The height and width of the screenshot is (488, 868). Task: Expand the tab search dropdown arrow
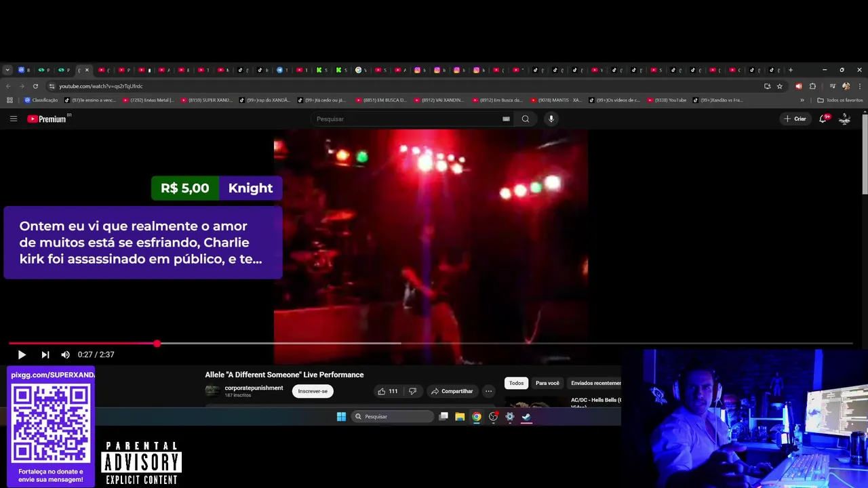tap(7, 70)
